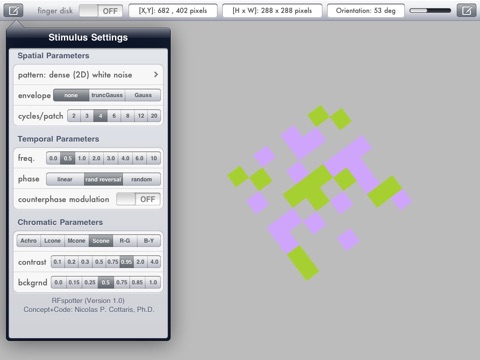Image resolution: width=480 pixels, height=360 pixels.
Task: Set contrast to 0.5
Action: [99, 262]
